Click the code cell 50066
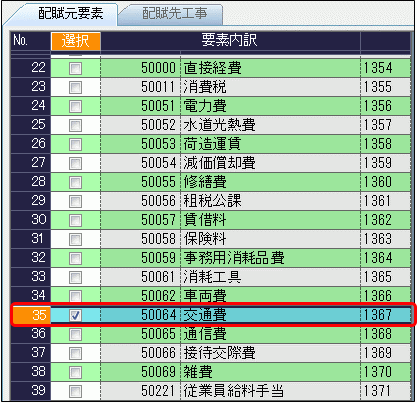 coord(141,353)
